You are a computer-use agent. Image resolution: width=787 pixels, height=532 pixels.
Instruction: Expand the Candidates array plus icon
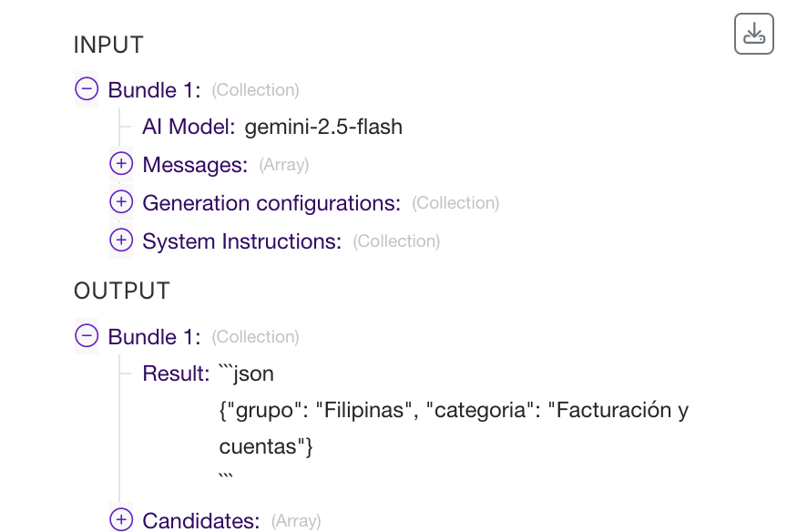[121, 520]
